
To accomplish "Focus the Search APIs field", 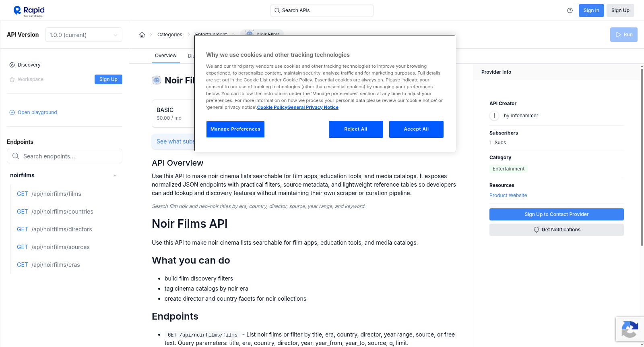I will 322,10.
